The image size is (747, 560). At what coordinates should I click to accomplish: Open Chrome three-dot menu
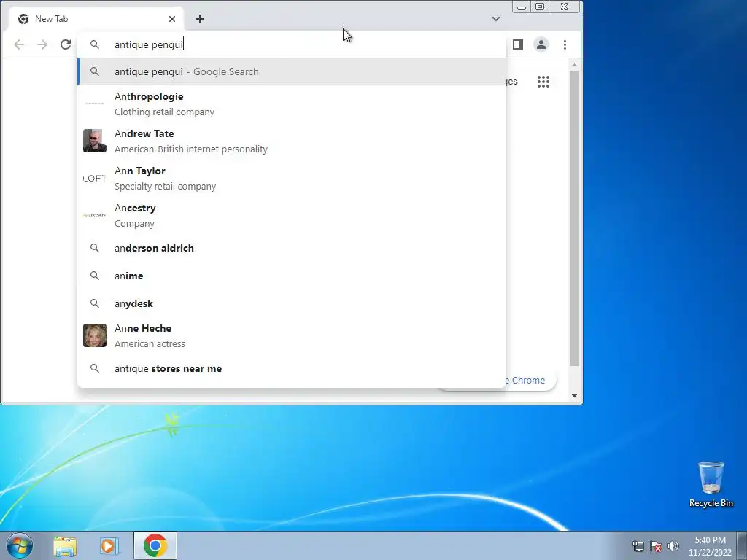click(x=565, y=44)
